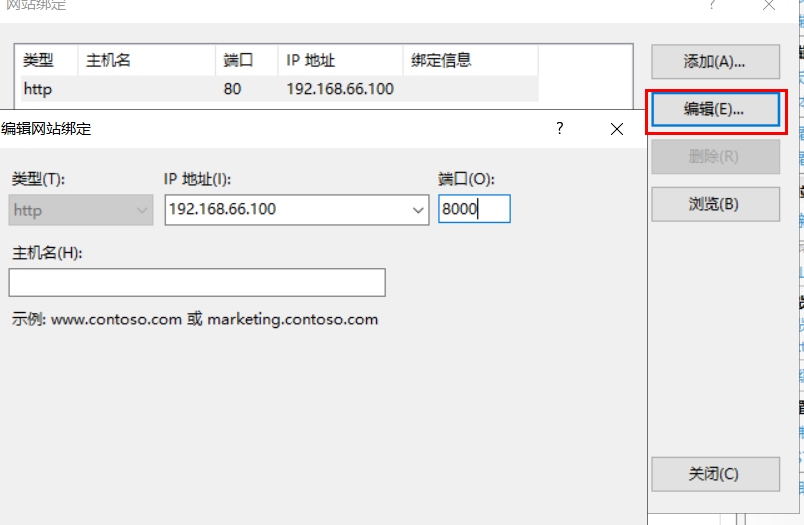Click the 端口(O): label
The width and height of the screenshot is (804, 525).
coord(466,179)
